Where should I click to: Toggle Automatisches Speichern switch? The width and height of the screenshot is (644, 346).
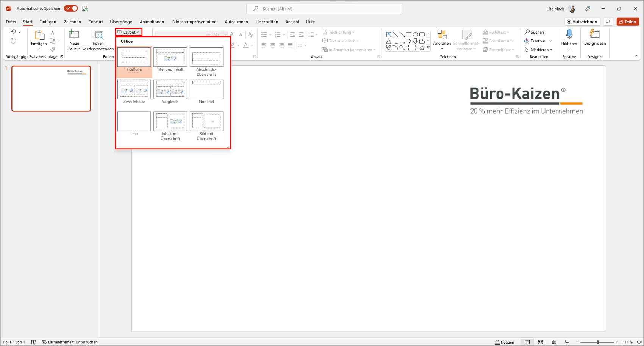(71, 8)
